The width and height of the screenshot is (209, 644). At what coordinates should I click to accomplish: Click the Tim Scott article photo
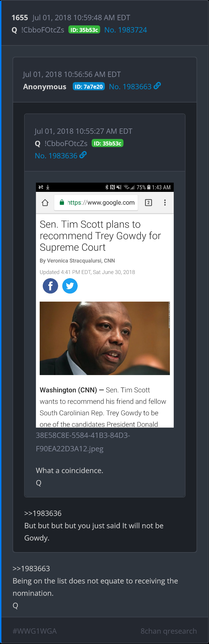click(104, 338)
